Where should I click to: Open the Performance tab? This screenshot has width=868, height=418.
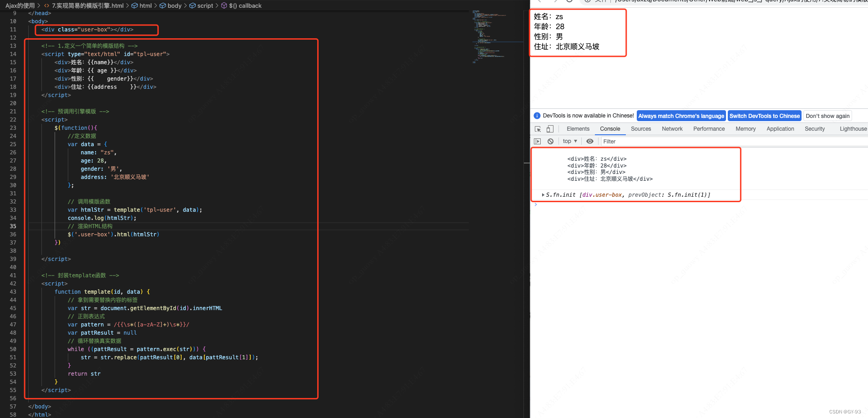[x=709, y=129]
